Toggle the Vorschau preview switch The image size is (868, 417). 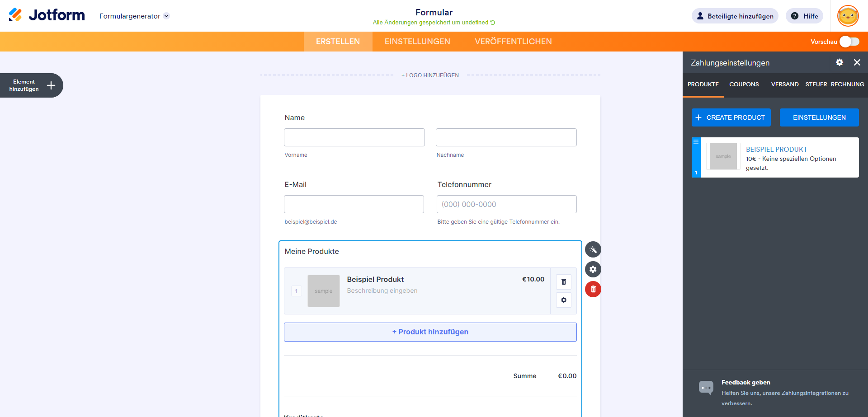(849, 42)
